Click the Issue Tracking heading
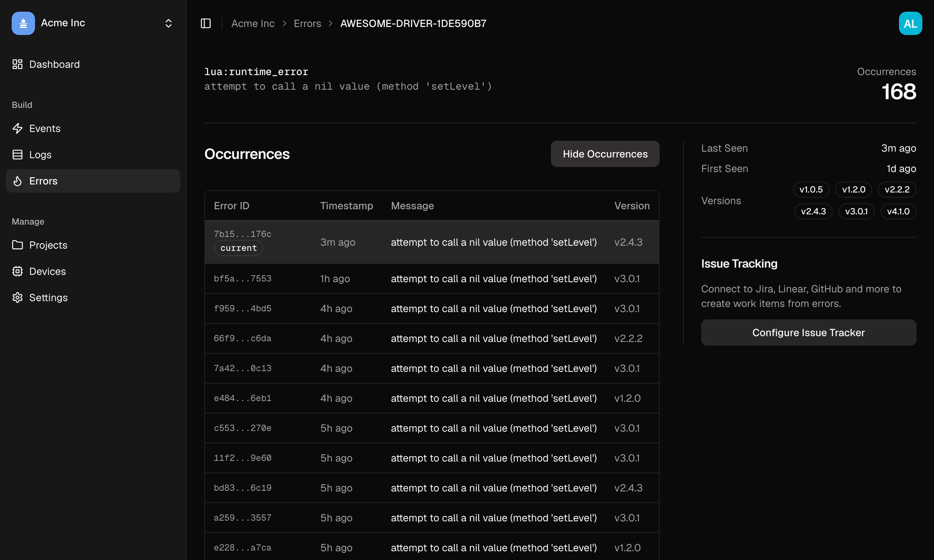This screenshot has width=934, height=560. click(x=739, y=264)
